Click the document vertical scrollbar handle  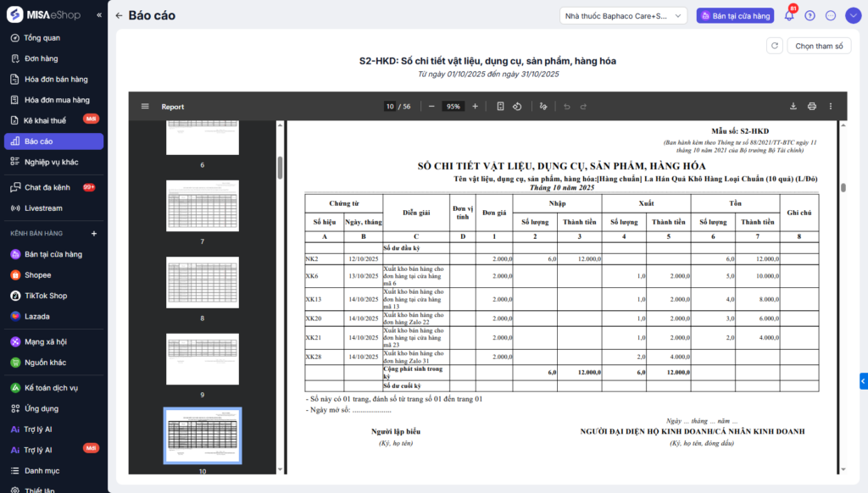(x=843, y=187)
